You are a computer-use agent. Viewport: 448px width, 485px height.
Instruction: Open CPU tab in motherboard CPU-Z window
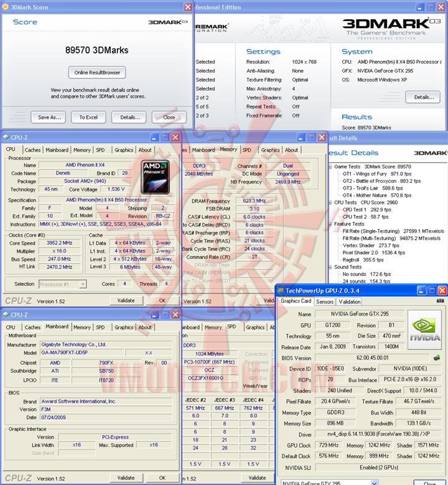(x=11, y=327)
